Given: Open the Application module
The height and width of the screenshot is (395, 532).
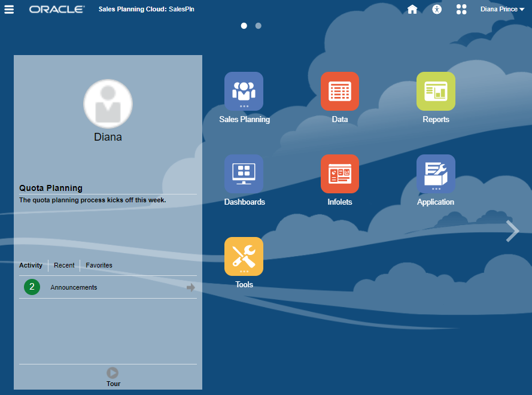Looking at the screenshot, I should (436, 174).
